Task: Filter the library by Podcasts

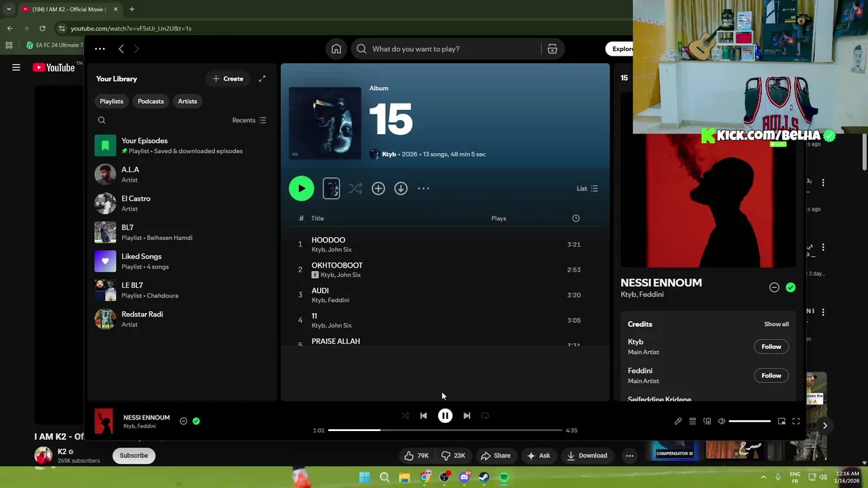Action: click(x=151, y=101)
